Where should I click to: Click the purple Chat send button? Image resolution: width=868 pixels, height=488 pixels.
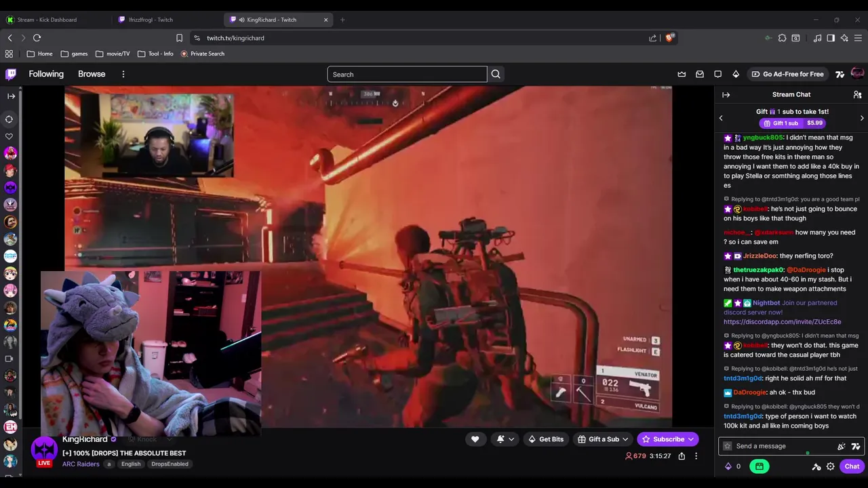852,466
